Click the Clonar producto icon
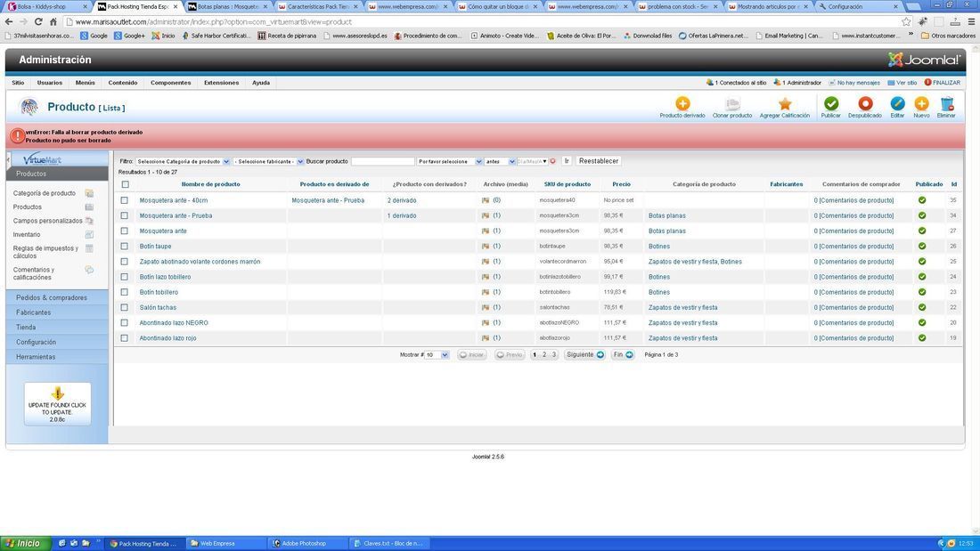Viewport: 980px width, 551px height. 732,104
